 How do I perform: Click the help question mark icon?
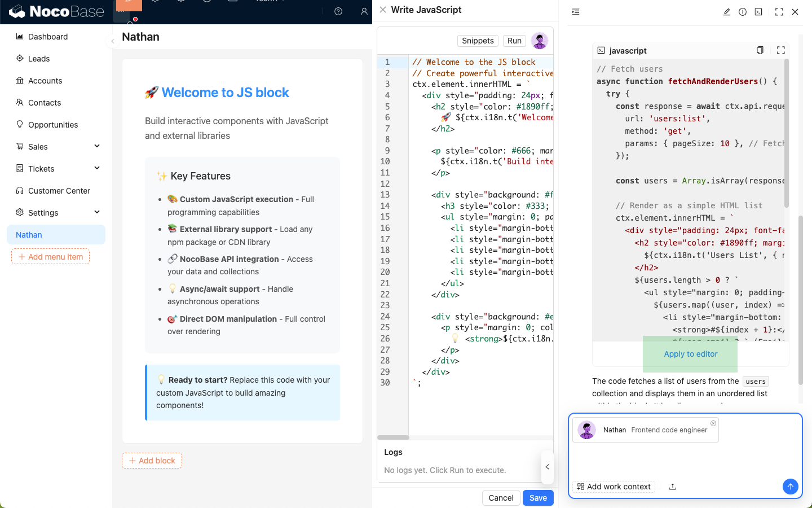[x=338, y=11]
